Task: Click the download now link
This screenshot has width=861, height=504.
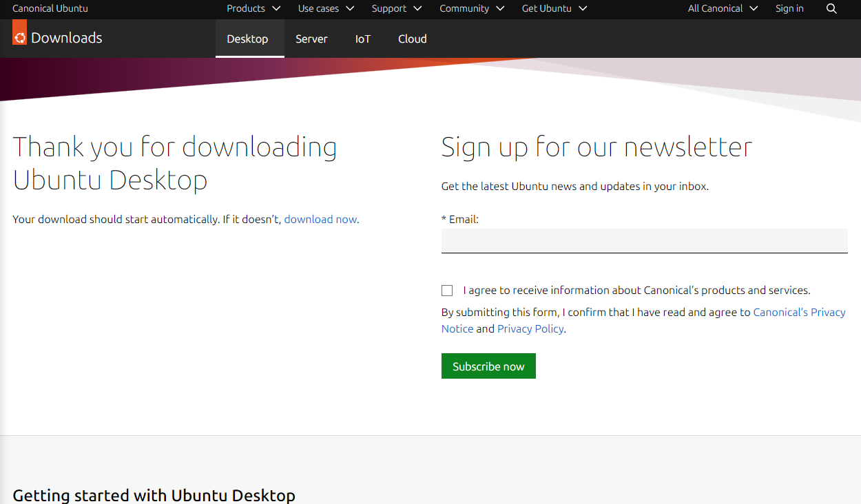Action: click(x=320, y=220)
